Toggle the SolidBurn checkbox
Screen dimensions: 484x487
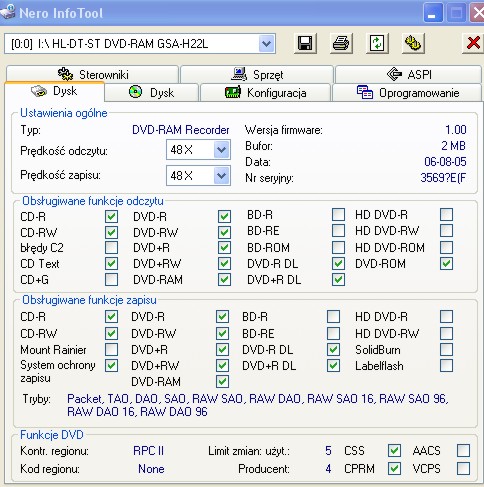click(x=446, y=350)
